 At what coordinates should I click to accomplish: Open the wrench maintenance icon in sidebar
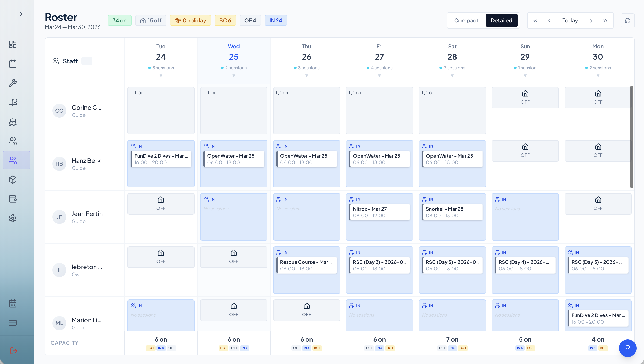pyautogui.click(x=13, y=83)
